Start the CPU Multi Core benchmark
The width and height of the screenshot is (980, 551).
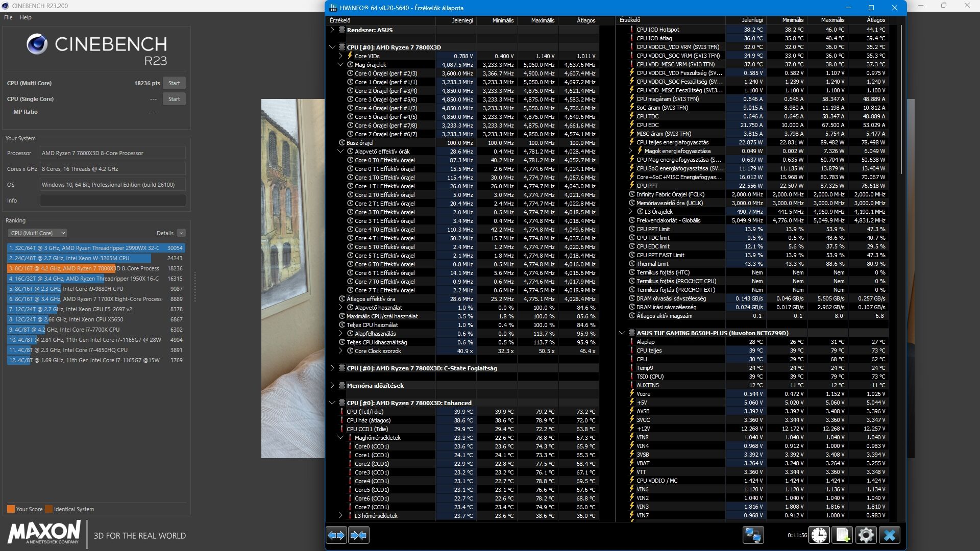(174, 83)
